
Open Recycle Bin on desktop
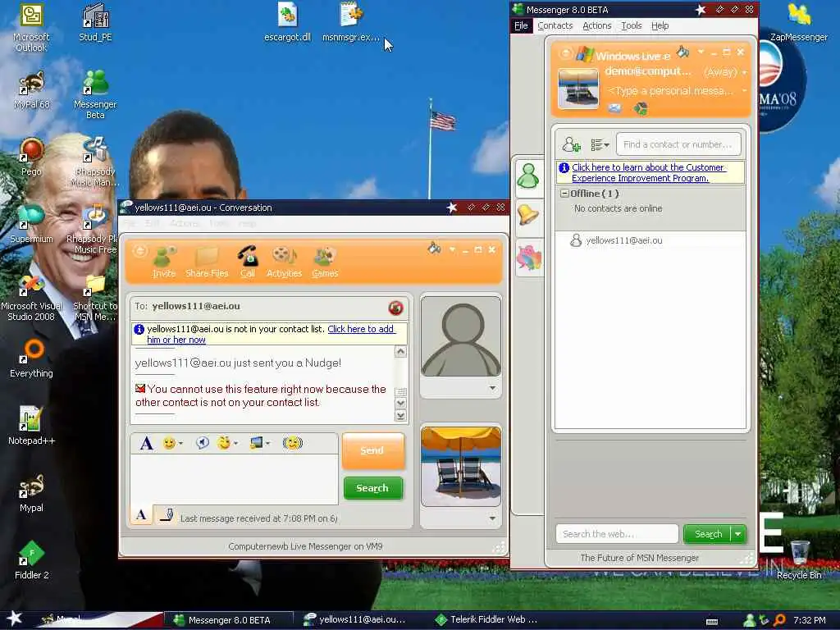[799, 560]
